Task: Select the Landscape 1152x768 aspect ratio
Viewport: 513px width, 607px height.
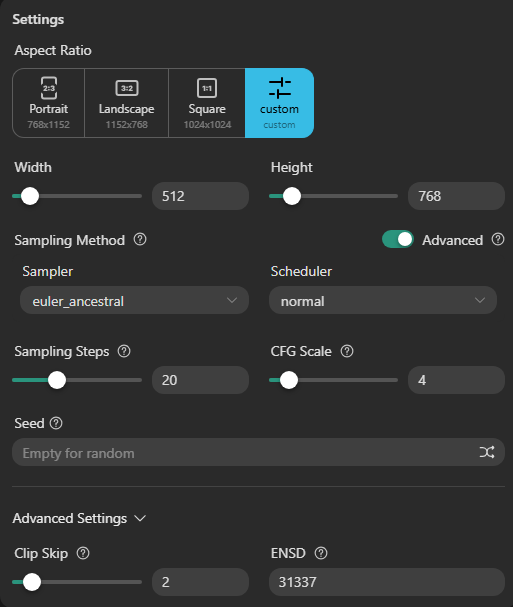Action: pyautogui.click(x=127, y=103)
